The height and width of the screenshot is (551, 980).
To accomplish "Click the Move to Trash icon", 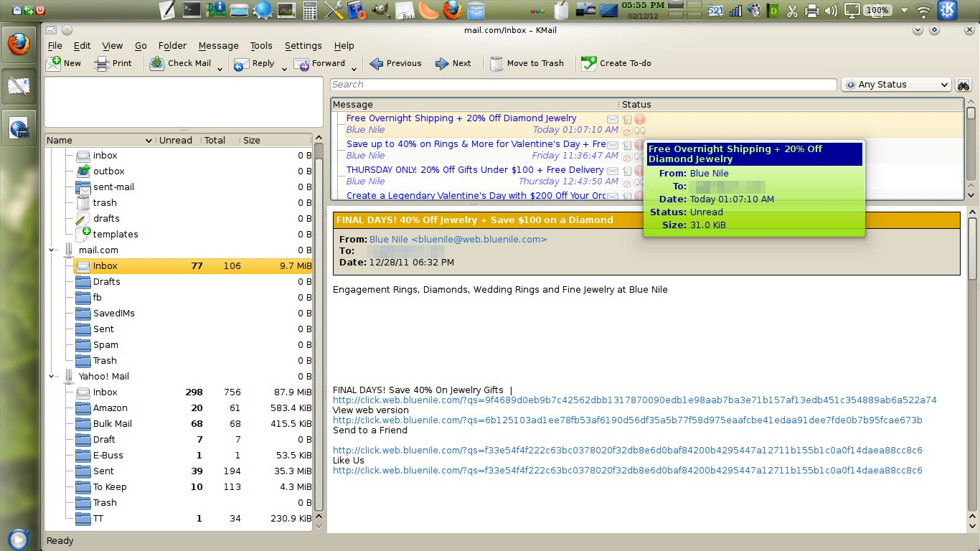I will [x=496, y=63].
